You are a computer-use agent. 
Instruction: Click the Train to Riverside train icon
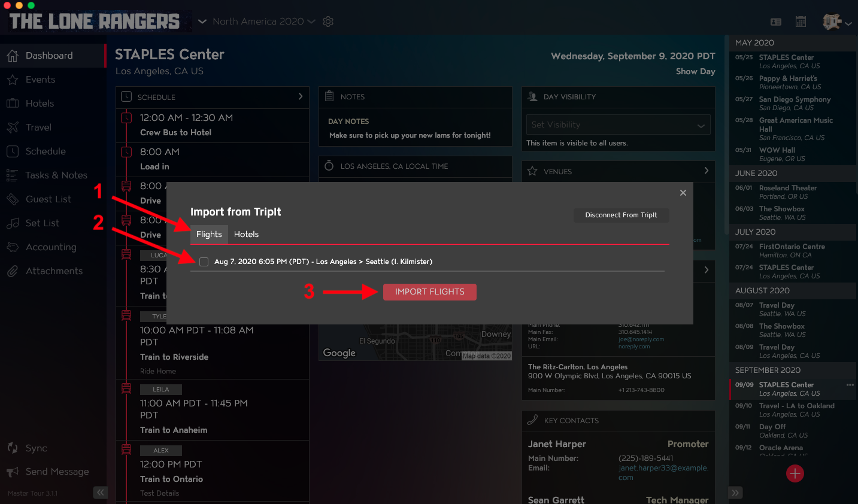pyautogui.click(x=126, y=315)
